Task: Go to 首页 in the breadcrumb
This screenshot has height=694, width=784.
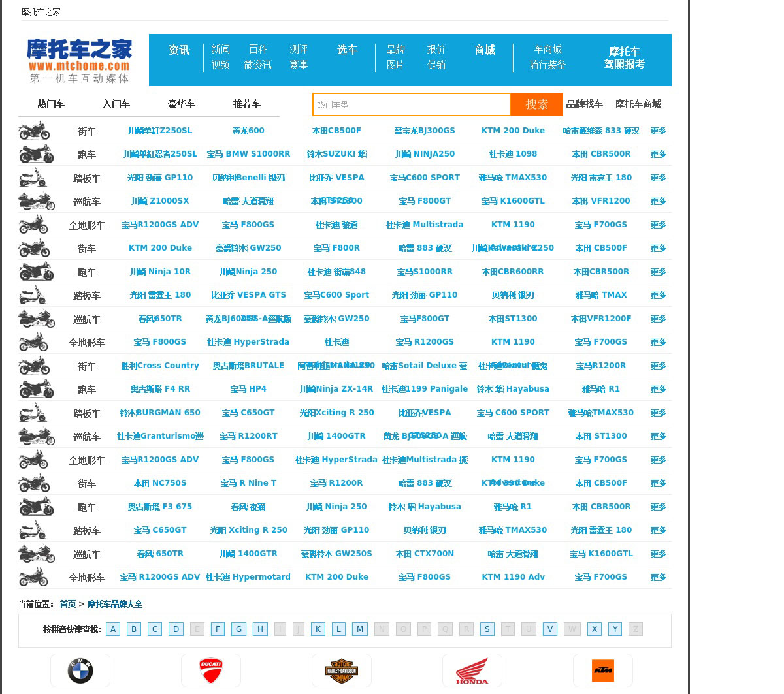Action: (68, 604)
